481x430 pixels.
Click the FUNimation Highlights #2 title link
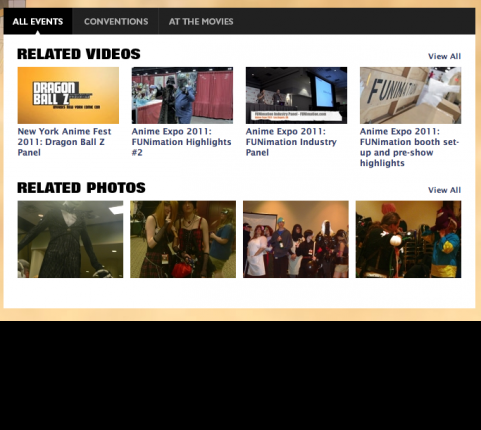point(181,142)
